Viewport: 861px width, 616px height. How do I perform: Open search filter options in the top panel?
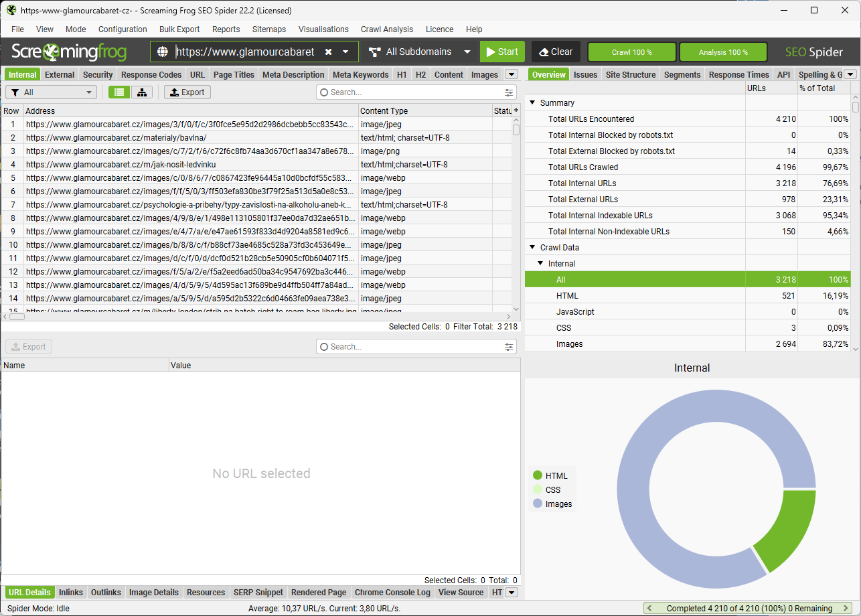click(x=510, y=92)
